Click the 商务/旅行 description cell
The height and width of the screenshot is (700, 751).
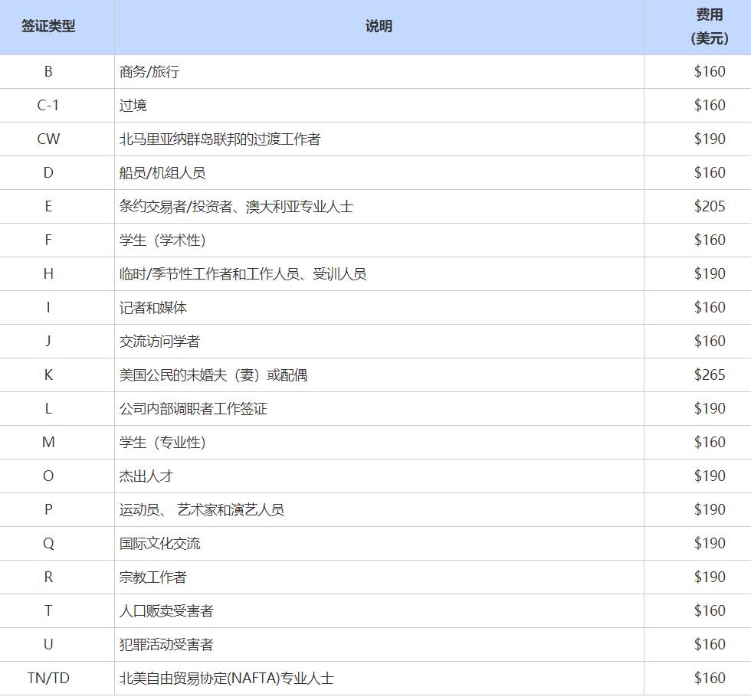pyautogui.click(x=149, y=72)
